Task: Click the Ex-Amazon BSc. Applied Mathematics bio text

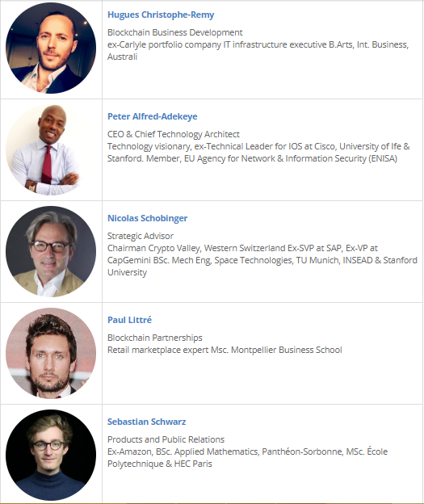Action: coord(247,458)
